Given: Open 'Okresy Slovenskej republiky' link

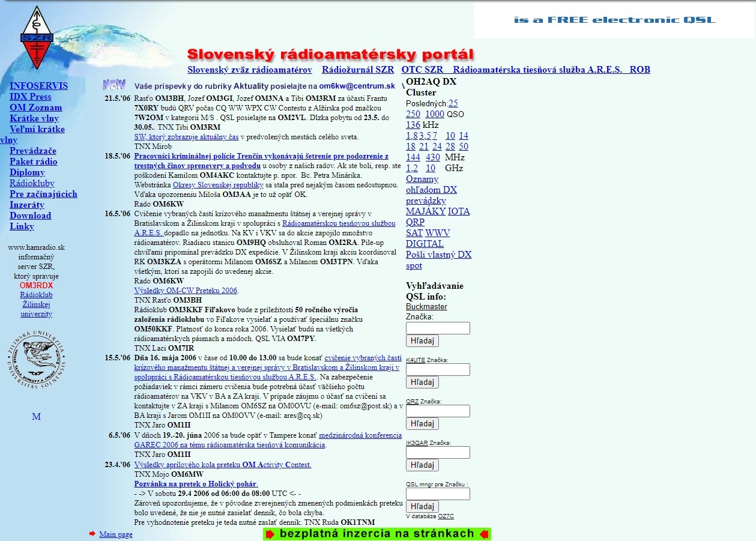Looking at the screenshot, I should (x=219, y=185).
